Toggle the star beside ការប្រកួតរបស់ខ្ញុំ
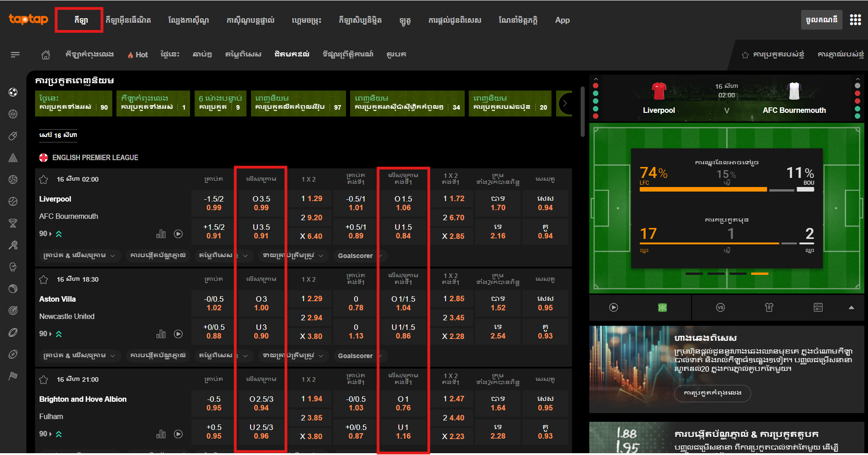The height and width of the screenshot is (455, 868). pyautogui.click(x=745, y=55)
